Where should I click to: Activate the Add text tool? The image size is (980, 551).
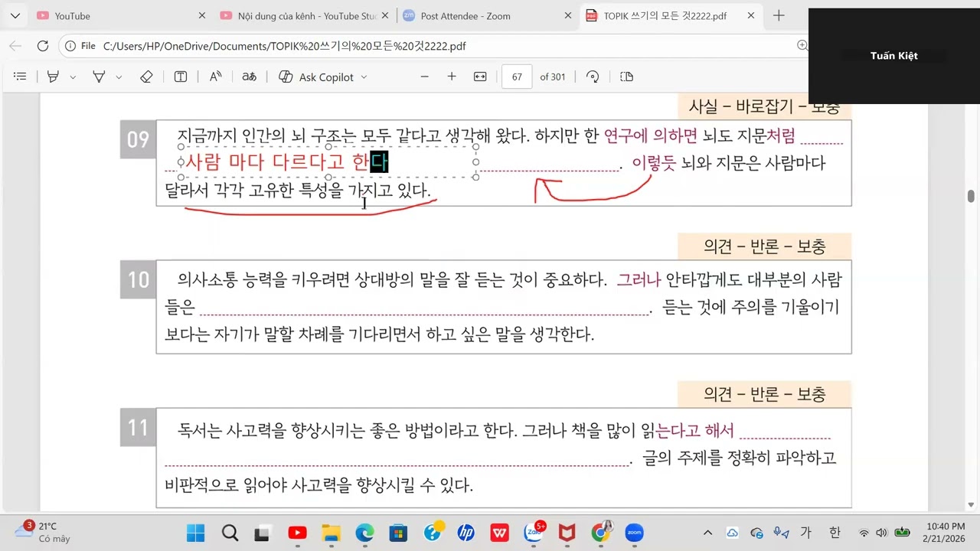click(x=181, y=77)
